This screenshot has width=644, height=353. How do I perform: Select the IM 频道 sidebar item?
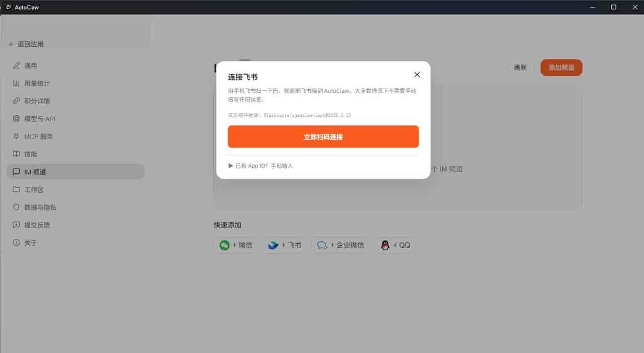(x=75, y=172)
